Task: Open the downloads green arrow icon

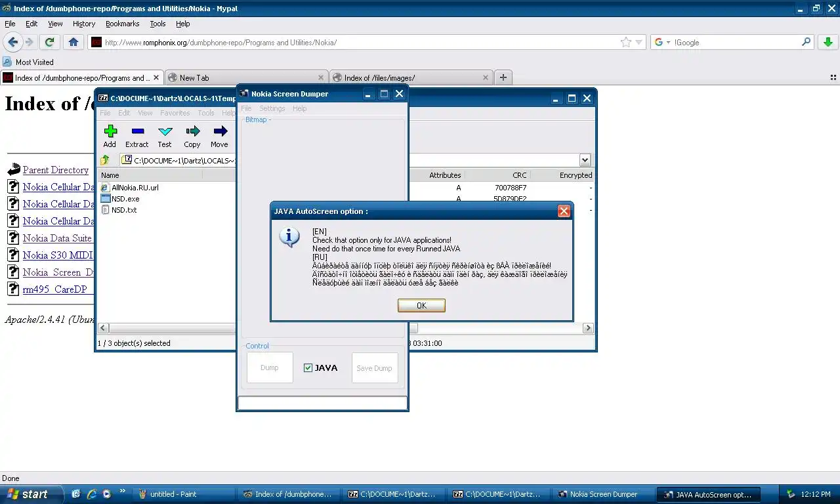Action: [828, 42]
